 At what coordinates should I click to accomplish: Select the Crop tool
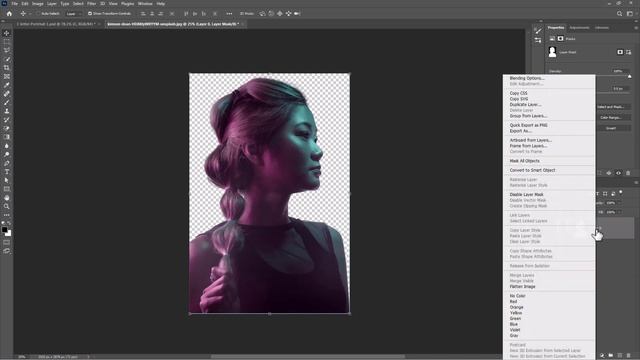(x=7, y=68)
